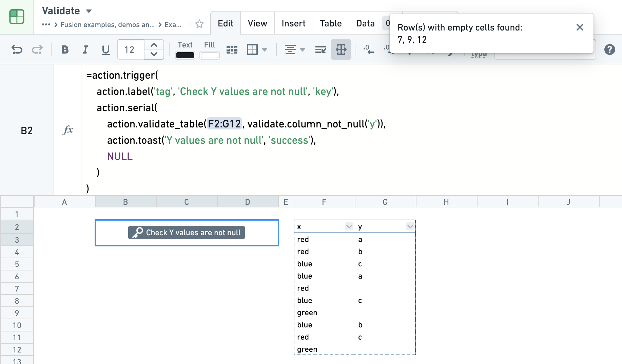The height and width of the screenshot is (364, 622).
Task: Toggle the merge cells icon
Action: click(341, 50)
